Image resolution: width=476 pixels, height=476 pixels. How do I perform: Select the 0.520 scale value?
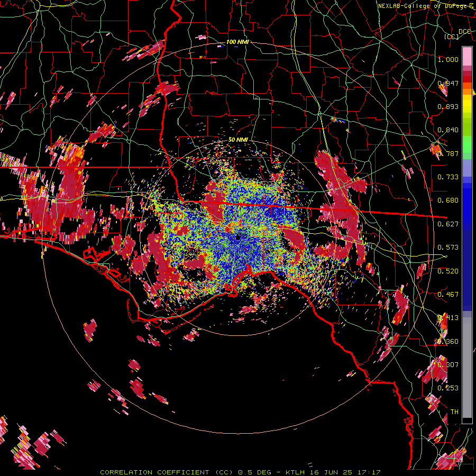point(448,271)
